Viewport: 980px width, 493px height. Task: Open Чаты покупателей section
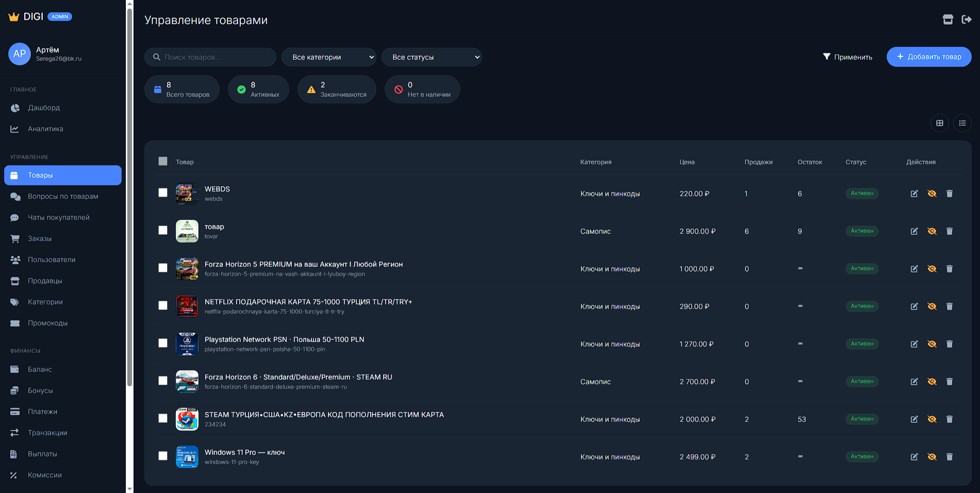pyautogui.click(x=63, y=217)
